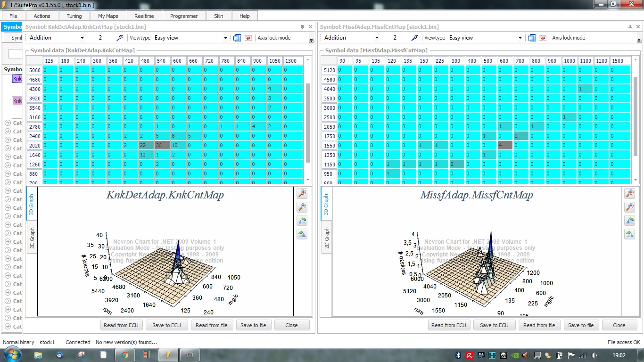Screen dimensions: 644x362
Task: Click the value field showing 2 in MissfCntMap toolbar
Action: pyautogui.click(x=395, y=38)
